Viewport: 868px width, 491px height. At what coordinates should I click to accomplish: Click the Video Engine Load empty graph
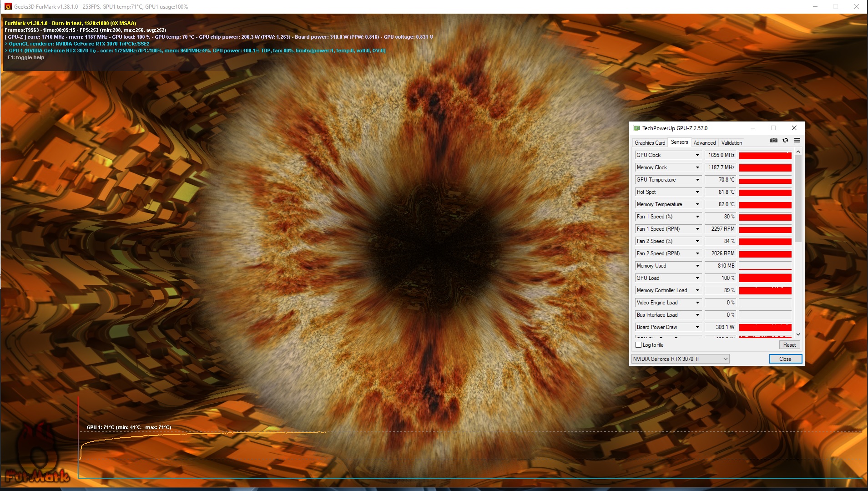coord(765,303)
